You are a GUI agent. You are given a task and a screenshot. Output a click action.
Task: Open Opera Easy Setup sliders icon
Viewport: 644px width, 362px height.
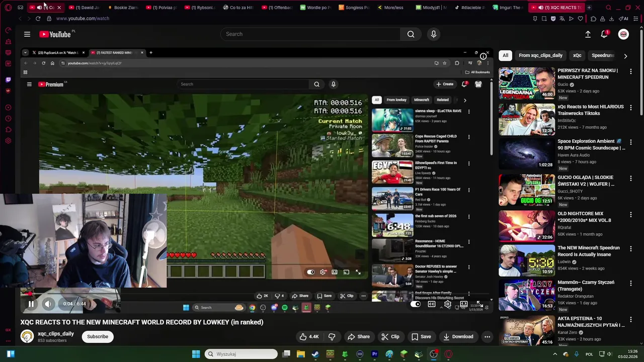click(636, 19)
